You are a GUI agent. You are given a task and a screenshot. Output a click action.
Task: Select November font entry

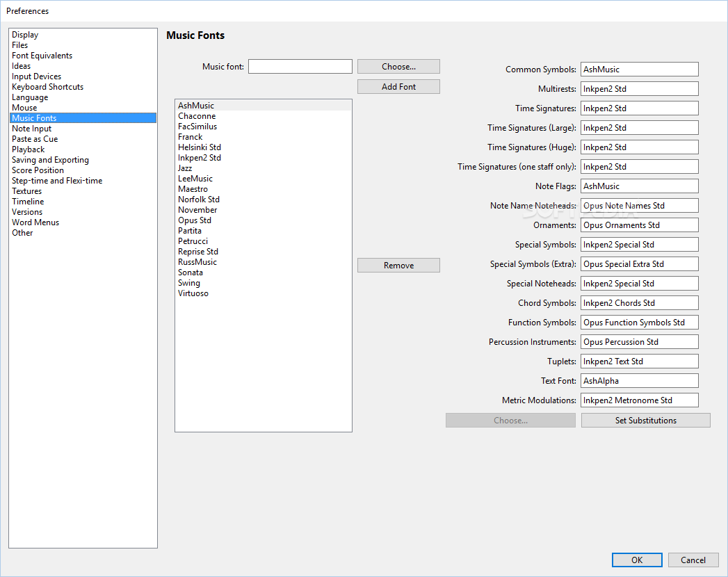(264, 210)
